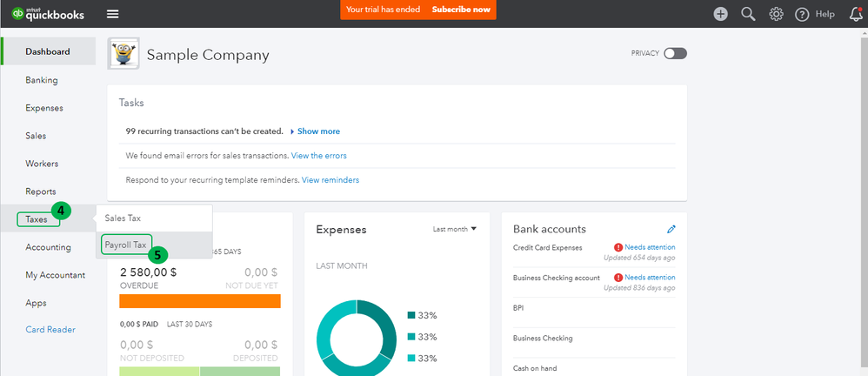Open the Help question mark icon

[802, 15]
